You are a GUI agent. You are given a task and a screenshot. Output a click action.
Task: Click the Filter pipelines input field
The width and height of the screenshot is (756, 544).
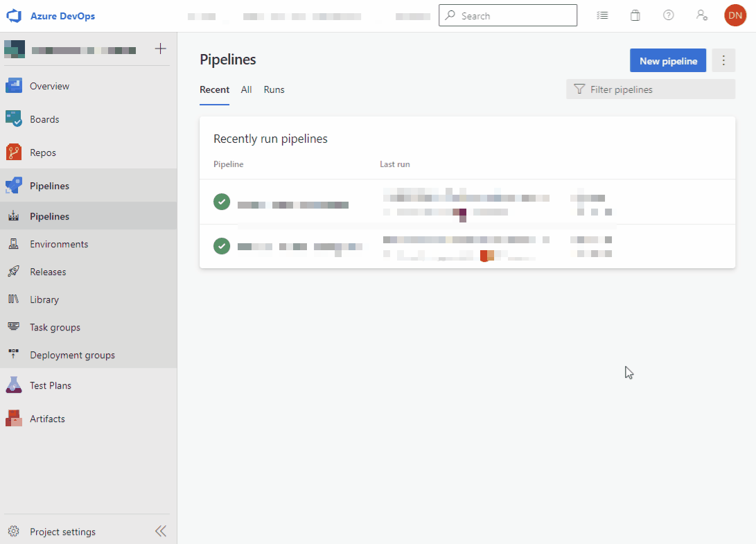(x=658, y=89)
